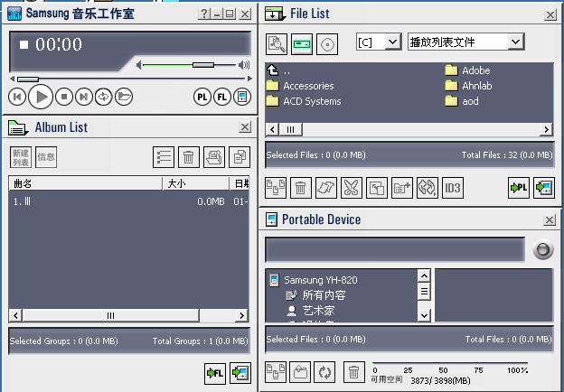Open the Adobe folder
This screenshot has width=564, height=392.
(x=467, y=70)
